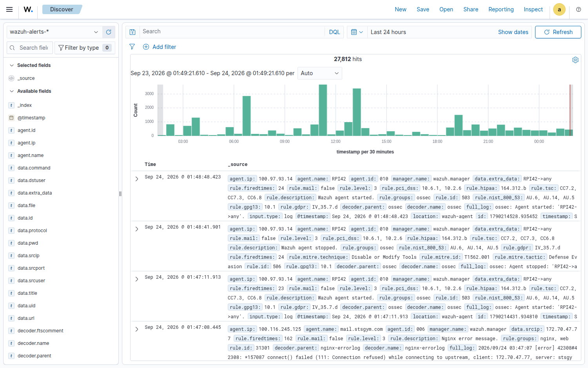Click the decoder.name field type icon
The image size is (588, 368).
tap(11, 343)
